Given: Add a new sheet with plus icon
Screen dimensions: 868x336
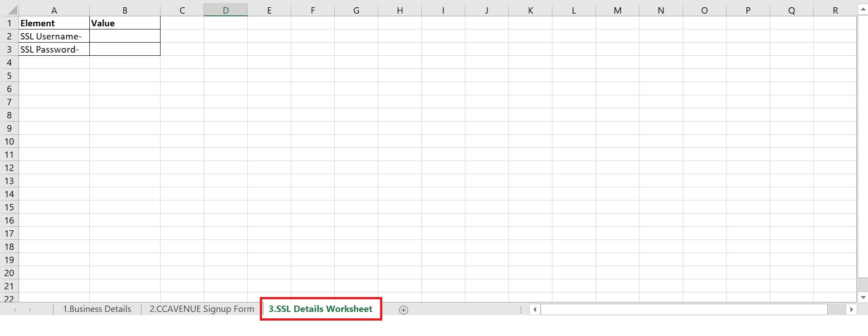Looking at the screenshot, I should (x=403, y=310).
